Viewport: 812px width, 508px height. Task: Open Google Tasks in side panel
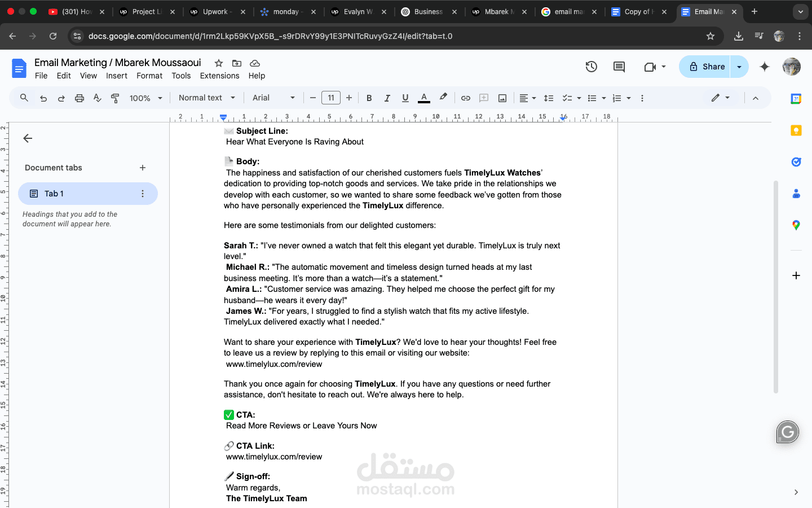(x=796, y=162)
